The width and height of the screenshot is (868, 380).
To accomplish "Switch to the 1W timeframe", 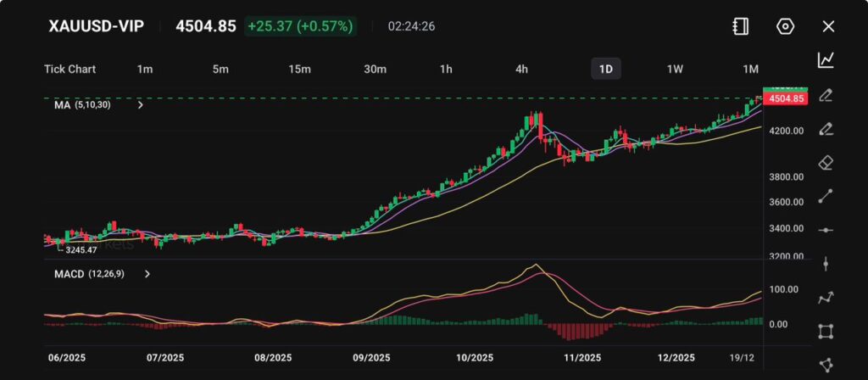I will tap(675, 69).
